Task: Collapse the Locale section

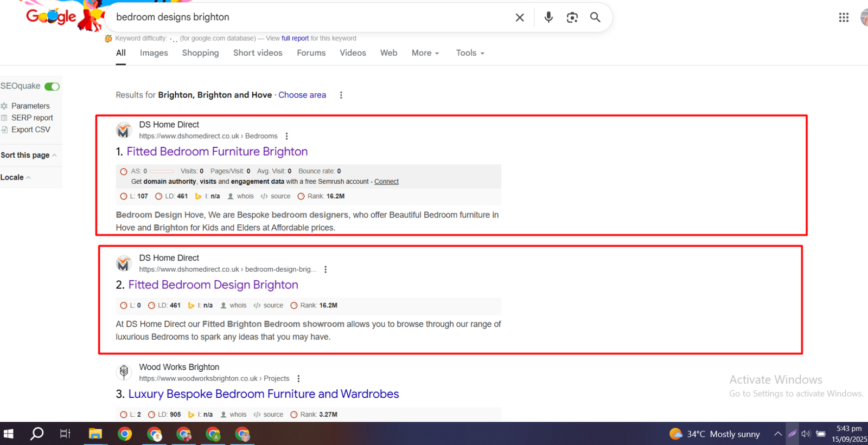Action: [x=15, y=177]
